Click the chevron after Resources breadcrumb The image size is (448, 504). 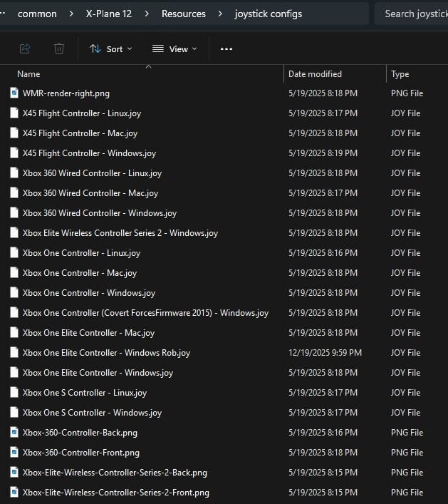(x=220, y=14)
